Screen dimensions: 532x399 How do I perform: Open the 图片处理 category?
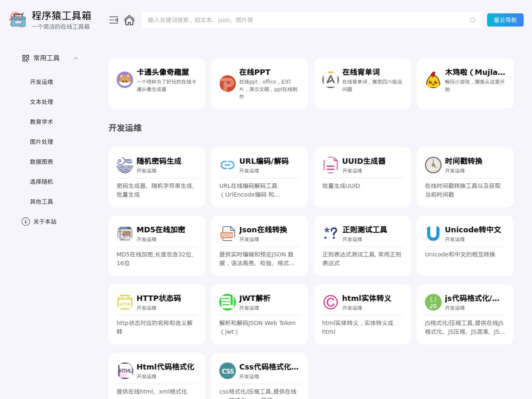(x=41, y=142)
